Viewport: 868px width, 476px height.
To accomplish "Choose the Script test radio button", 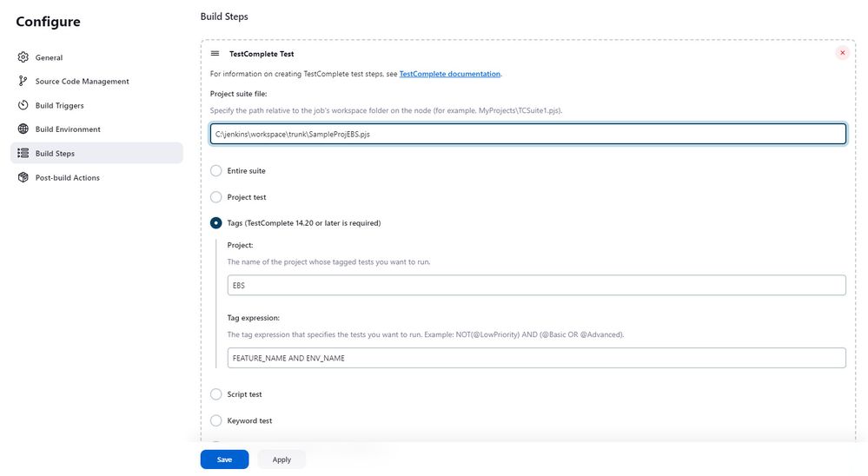I will (x=216, y=394).
